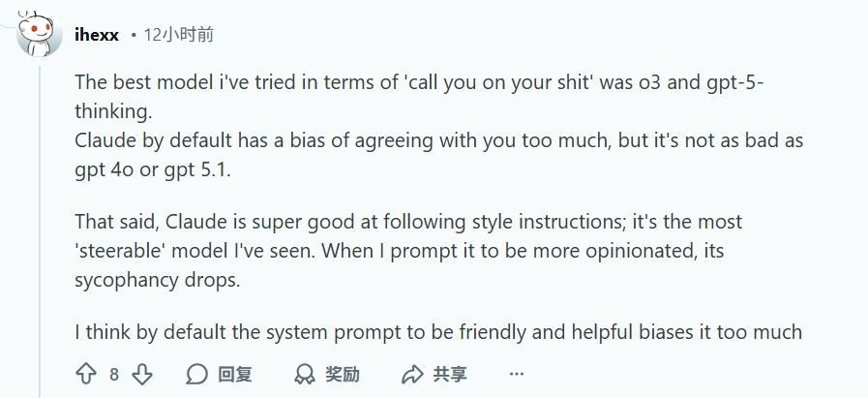Click the 奖励 award label
Viewport: 868px width, 398px height.
343,374
